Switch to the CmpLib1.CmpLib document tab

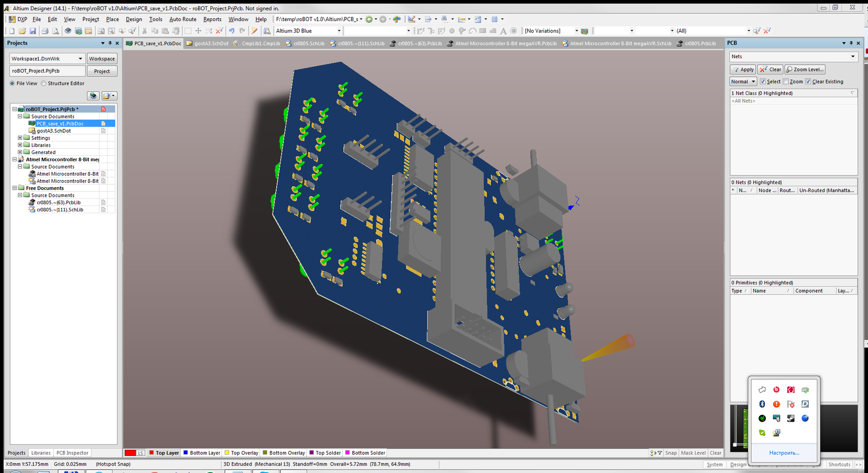[257, 43]
